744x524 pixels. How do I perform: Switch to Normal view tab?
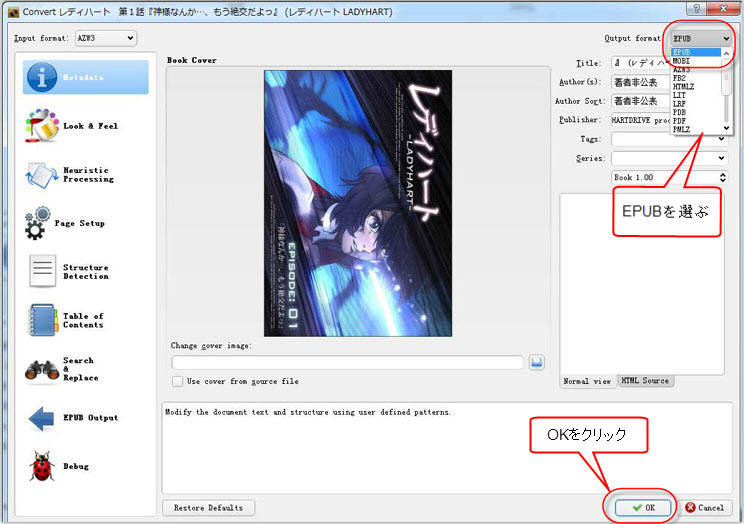pos(587,381)
